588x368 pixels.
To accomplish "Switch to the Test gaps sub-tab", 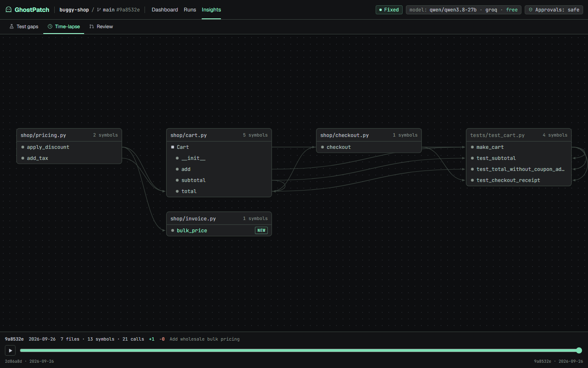I will coord(24,27).
